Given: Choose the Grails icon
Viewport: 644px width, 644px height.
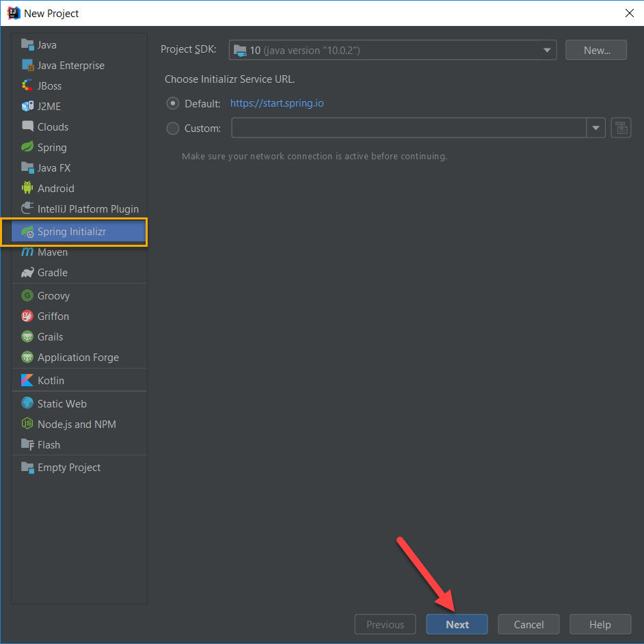Looking at the screenshot, I should pyautogui.click(x=27, y=336).
